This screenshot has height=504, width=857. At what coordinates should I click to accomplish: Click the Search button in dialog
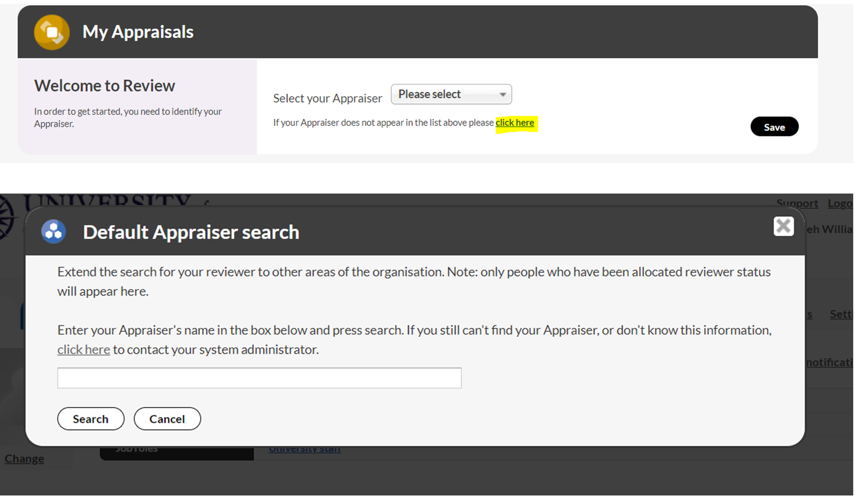(91, 419)
